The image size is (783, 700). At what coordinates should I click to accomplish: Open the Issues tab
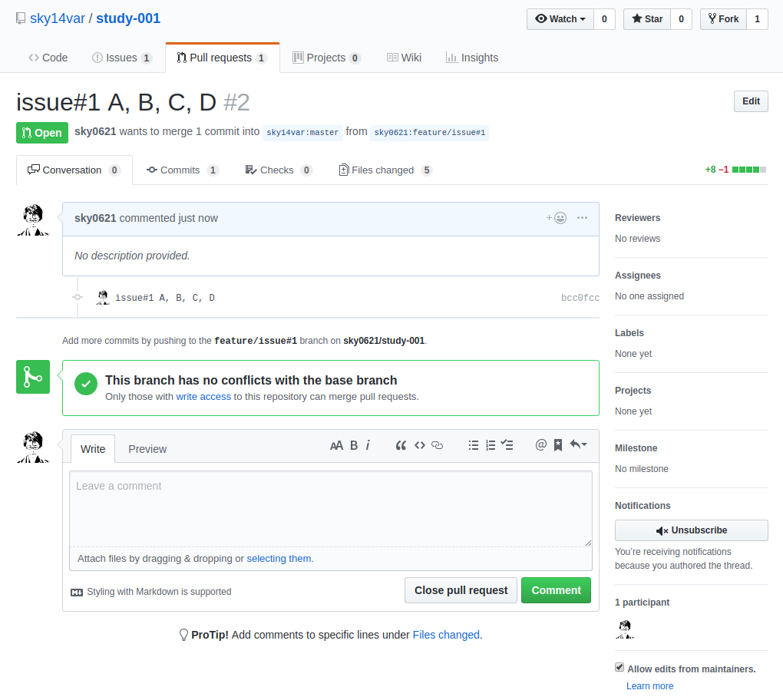(x=122, y=58)
